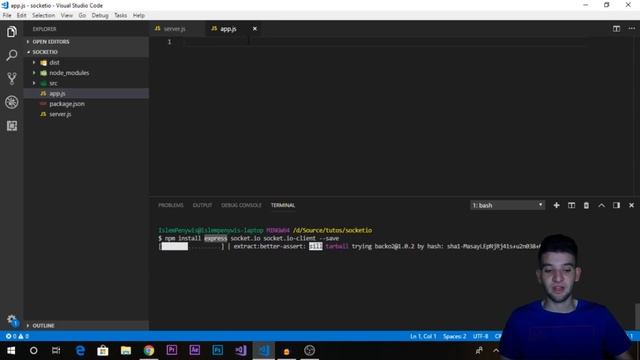Open the Selection menu

[44, 15]
